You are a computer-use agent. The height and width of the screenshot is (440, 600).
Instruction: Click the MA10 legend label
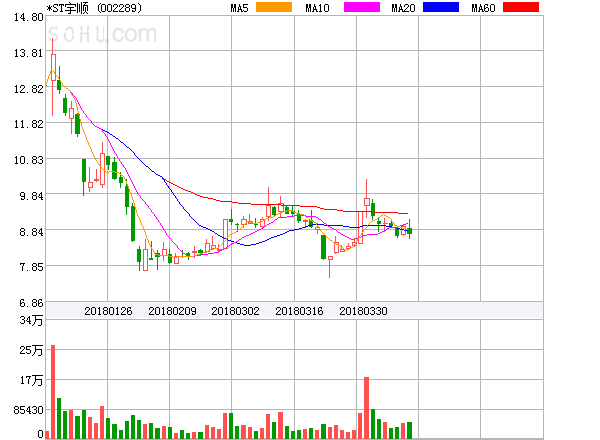pos(317,8)
